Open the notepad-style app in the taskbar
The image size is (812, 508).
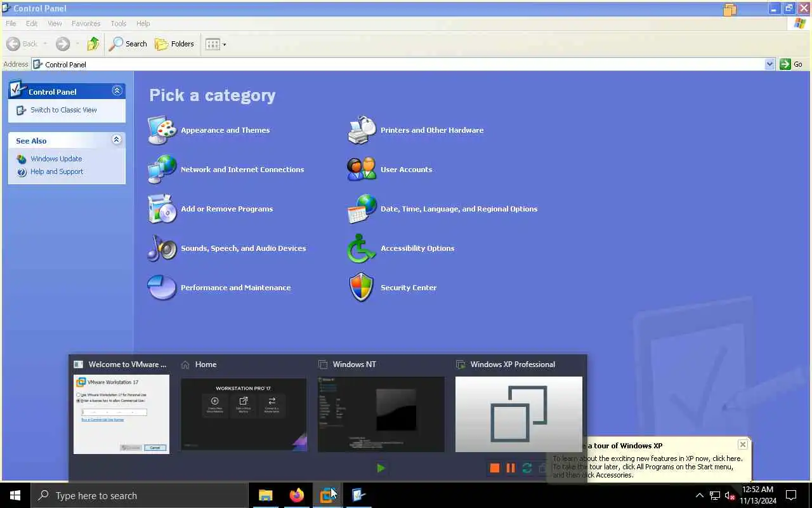coord(358,495)
